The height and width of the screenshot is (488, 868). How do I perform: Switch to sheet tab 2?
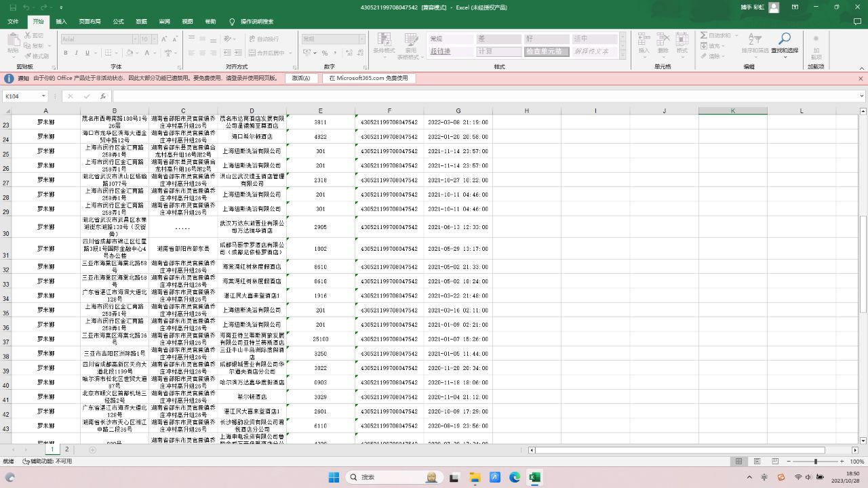66,449
